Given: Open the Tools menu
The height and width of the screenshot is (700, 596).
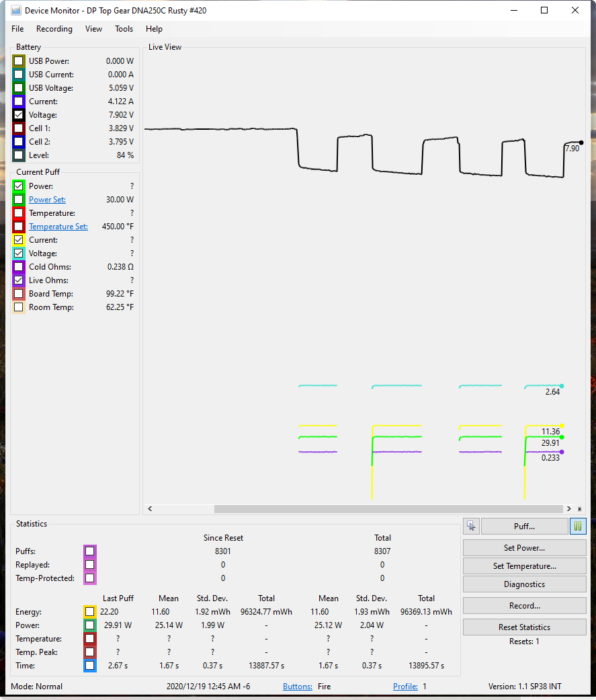Looking at the screenshot, I should click(x=124, y=29).
